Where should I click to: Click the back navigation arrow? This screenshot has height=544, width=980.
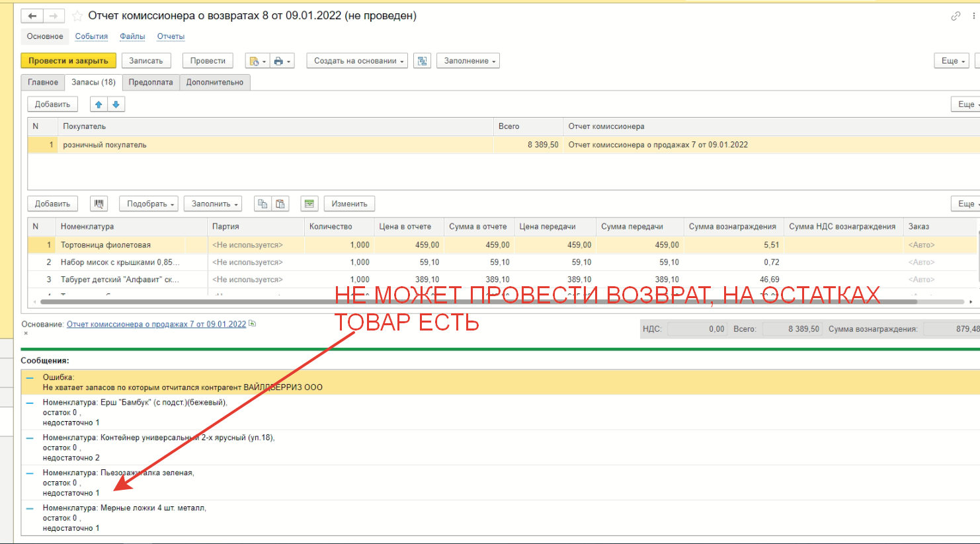pyautogui.click(x=32, y=16)
